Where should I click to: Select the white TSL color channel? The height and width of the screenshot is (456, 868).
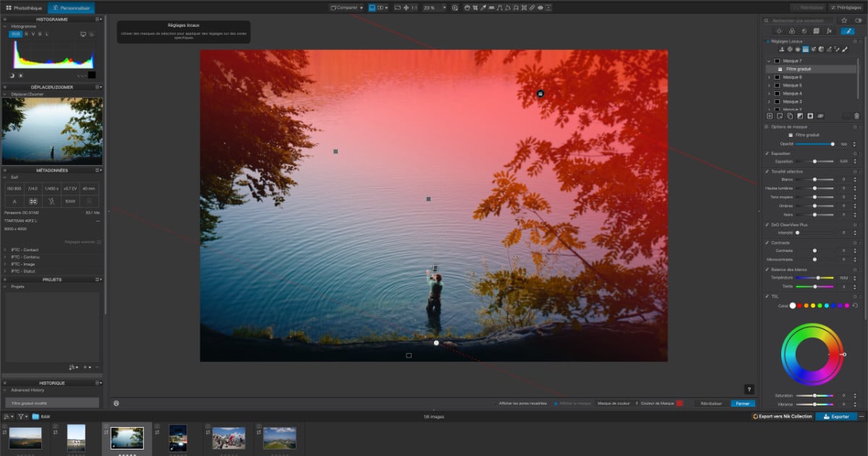tap(792, 305)
